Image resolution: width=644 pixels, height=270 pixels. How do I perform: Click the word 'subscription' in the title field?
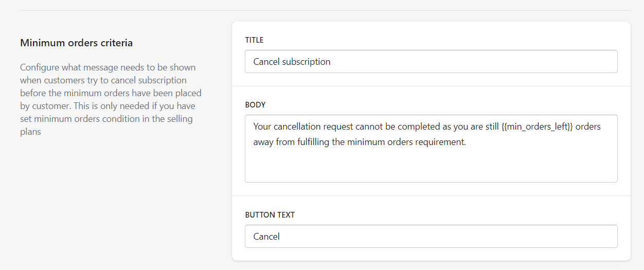[x=307, y=62]
